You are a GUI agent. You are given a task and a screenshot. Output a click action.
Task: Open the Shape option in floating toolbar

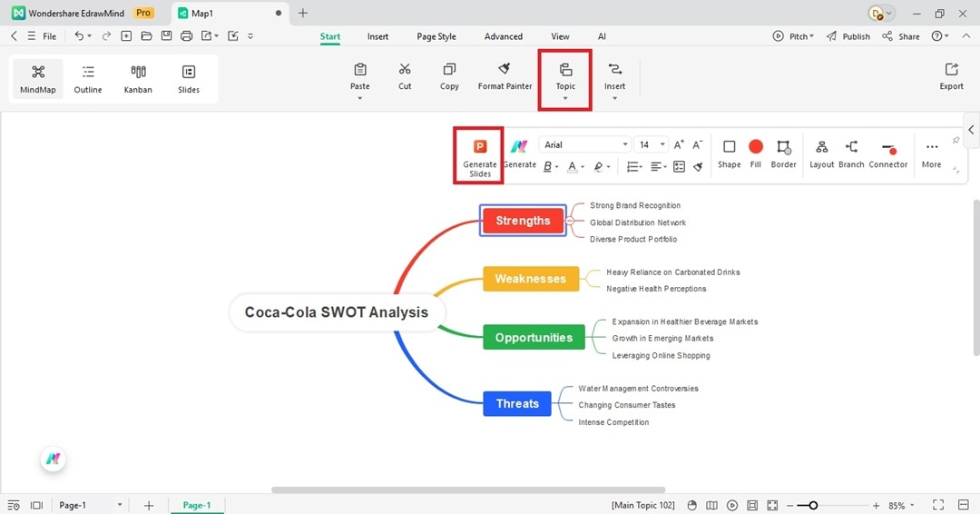pos(729,153)
